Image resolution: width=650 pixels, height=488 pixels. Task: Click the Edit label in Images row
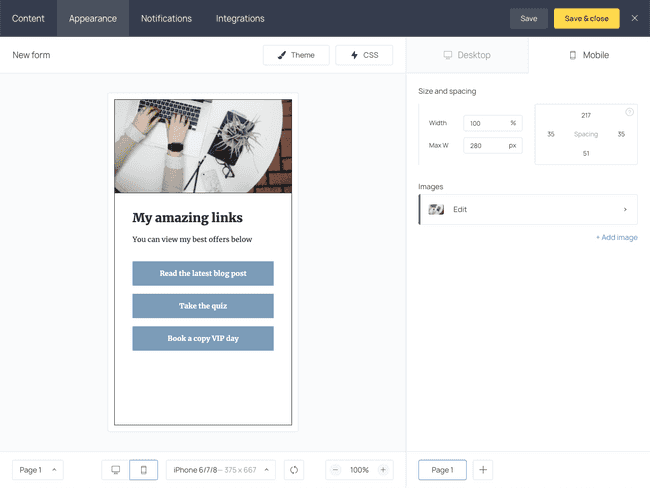point(460,209)
